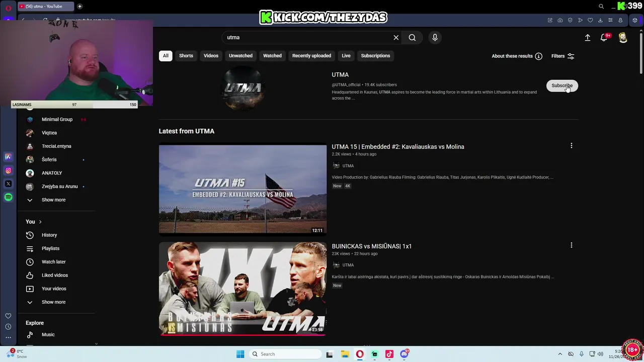The width and height of the screenshot is (644, 362).
Task: Select the All filter chip
Action: 166,56
